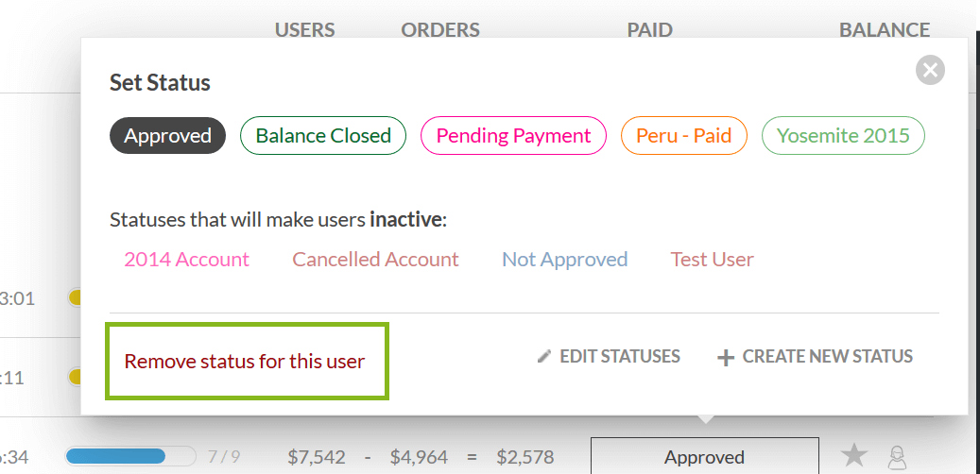Image resolution: width=980 pixels, height=474 pixels.
Task: Click the star icon in bottom row
Action: click(854, 457)
